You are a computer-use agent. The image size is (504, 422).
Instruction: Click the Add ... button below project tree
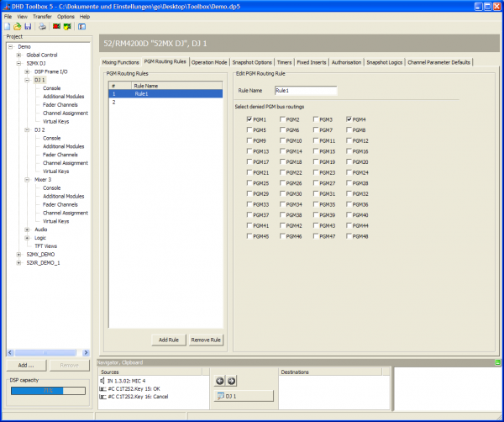coord(26,366)
